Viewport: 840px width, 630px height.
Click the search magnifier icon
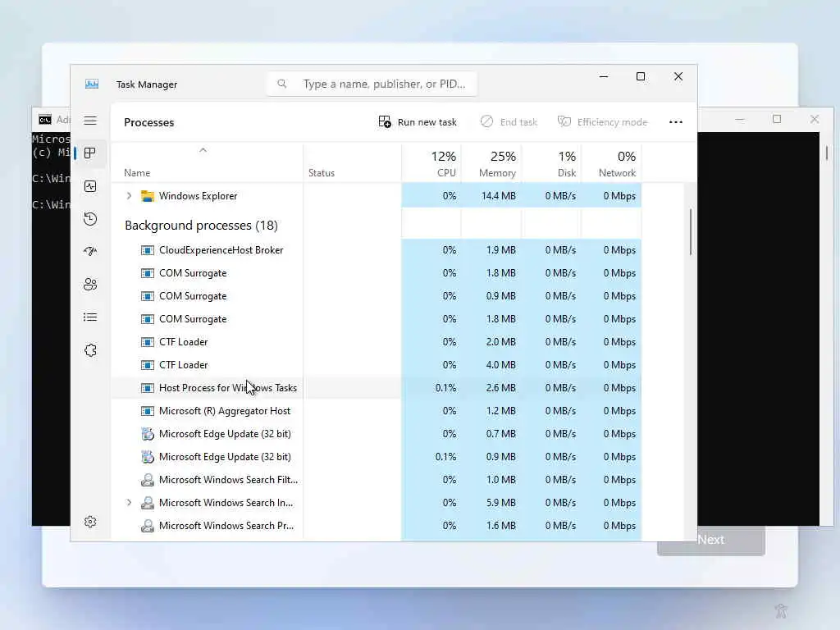(282, 84)
